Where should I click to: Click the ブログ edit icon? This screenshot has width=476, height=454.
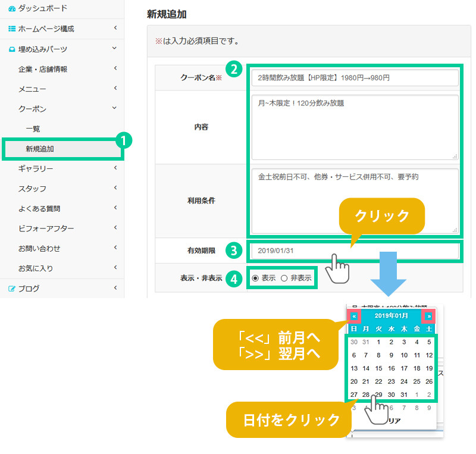pos(12,289)
